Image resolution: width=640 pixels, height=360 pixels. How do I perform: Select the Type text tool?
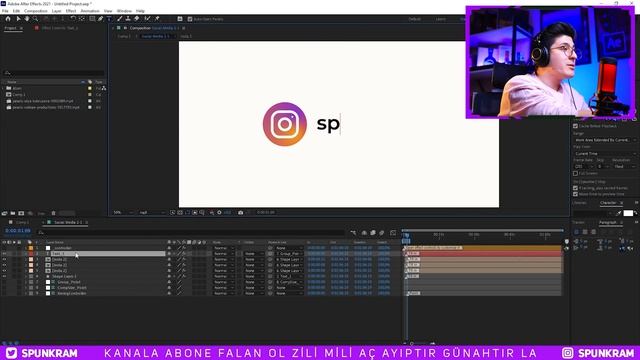click(109, 19)
